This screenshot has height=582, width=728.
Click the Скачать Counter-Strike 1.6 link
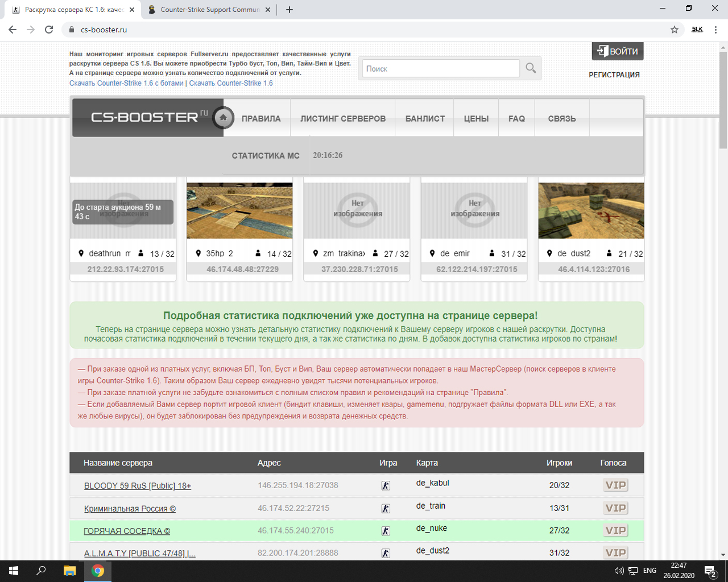pyautogui.click(x=231, y=83)
